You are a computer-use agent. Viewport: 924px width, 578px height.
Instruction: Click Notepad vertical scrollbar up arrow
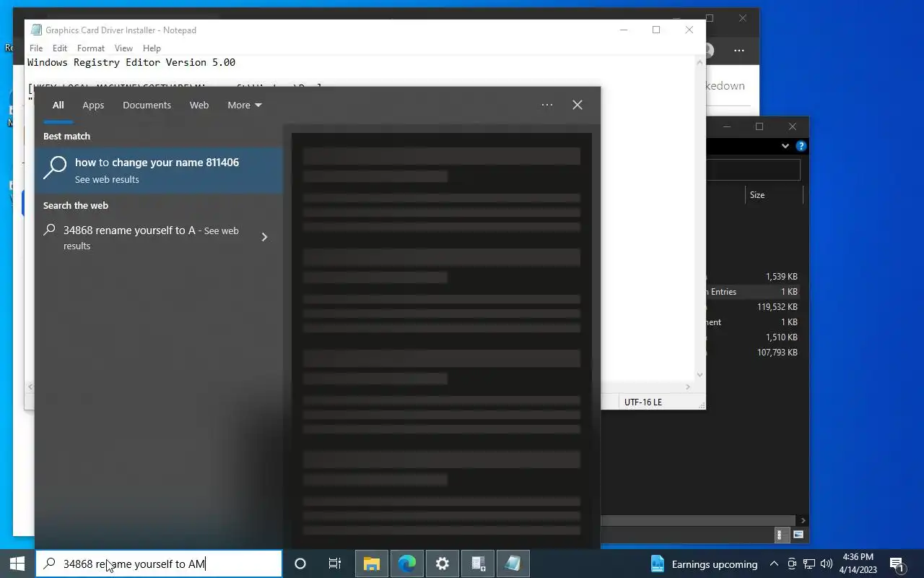pos(699,62)
